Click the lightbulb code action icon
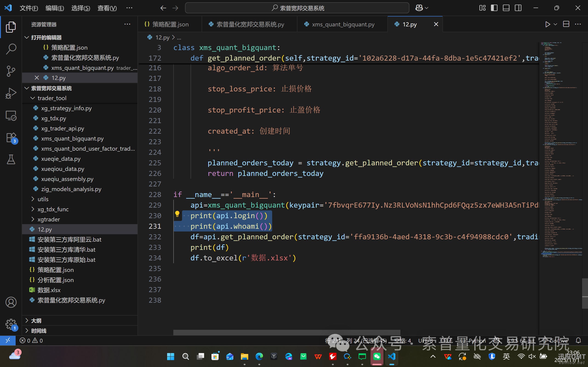The height and width of the screenshot is (367, 588). coord(177,214)
